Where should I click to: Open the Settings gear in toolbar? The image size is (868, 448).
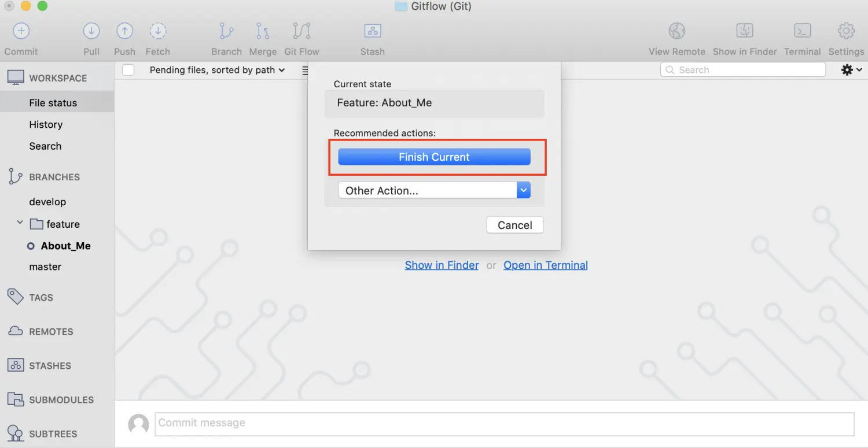[x=846, y=31]
